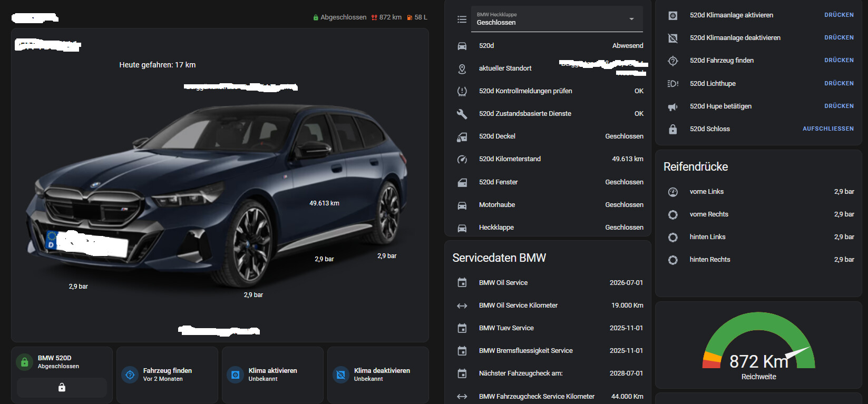Click AUFSCHLIESSEN for 520d Schloss

point(828,129)
